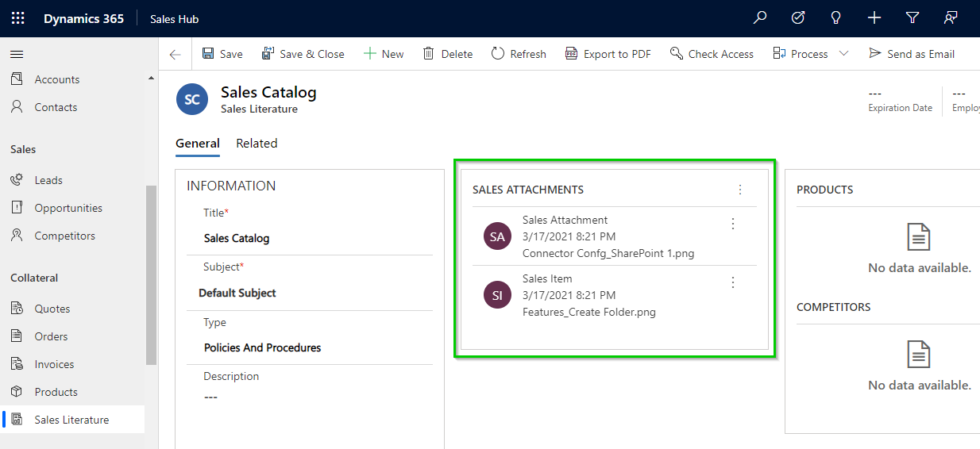
Task: Delete the Sales Catalog record
Action: [x=447, y=54]
